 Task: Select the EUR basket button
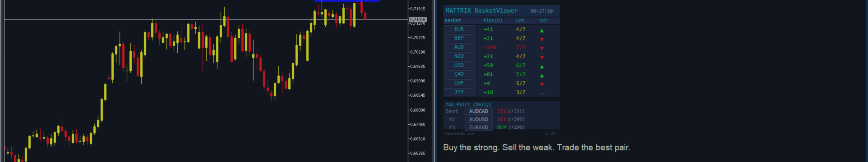[x=459, y=29]
